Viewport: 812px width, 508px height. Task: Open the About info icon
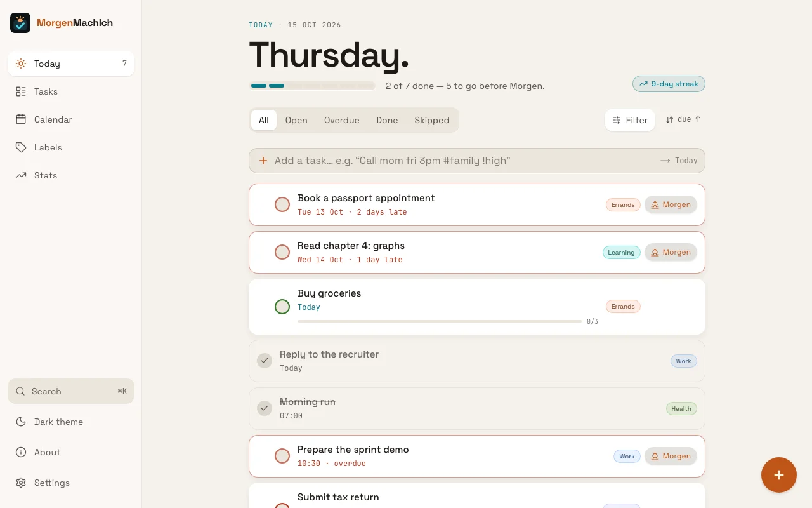[21, 452]
